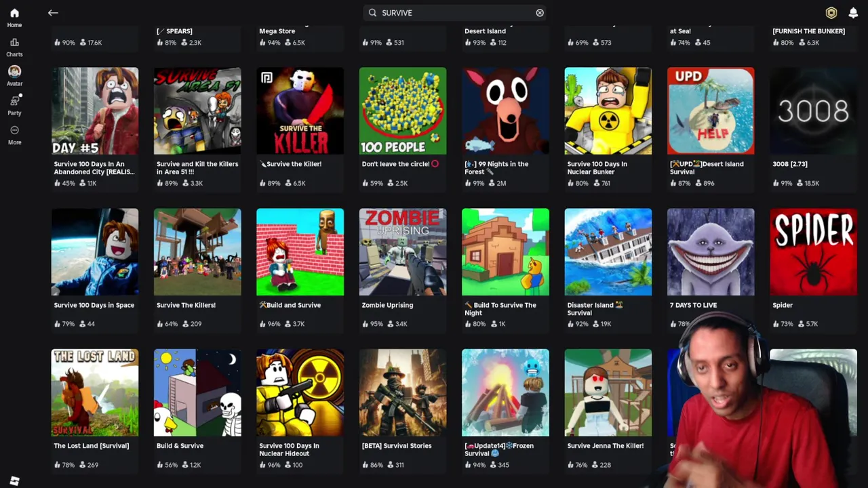This screenshot has height=488, width=868.
Task: Open Survive Jenna The Killer thumbnail
Action: tap(608, 392)
